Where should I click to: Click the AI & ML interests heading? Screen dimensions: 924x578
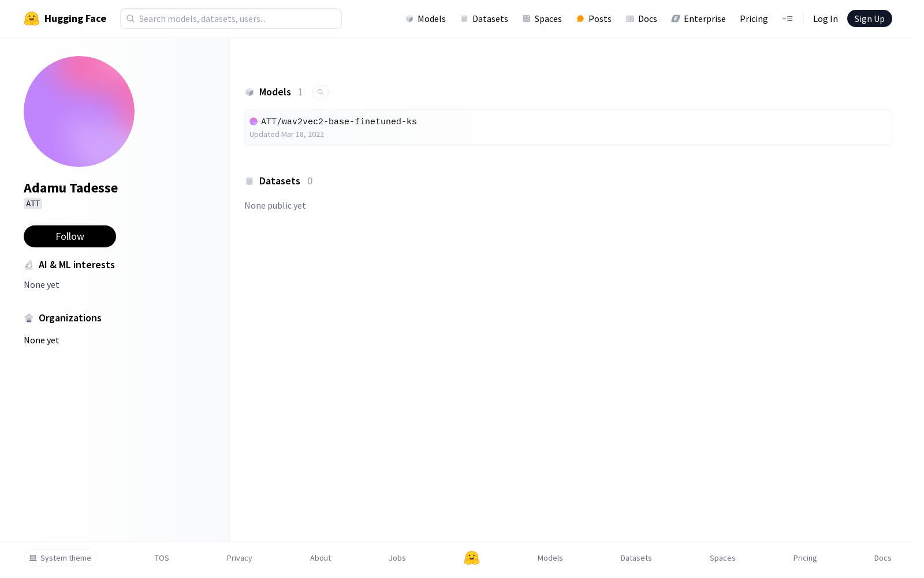coord(77,265)
